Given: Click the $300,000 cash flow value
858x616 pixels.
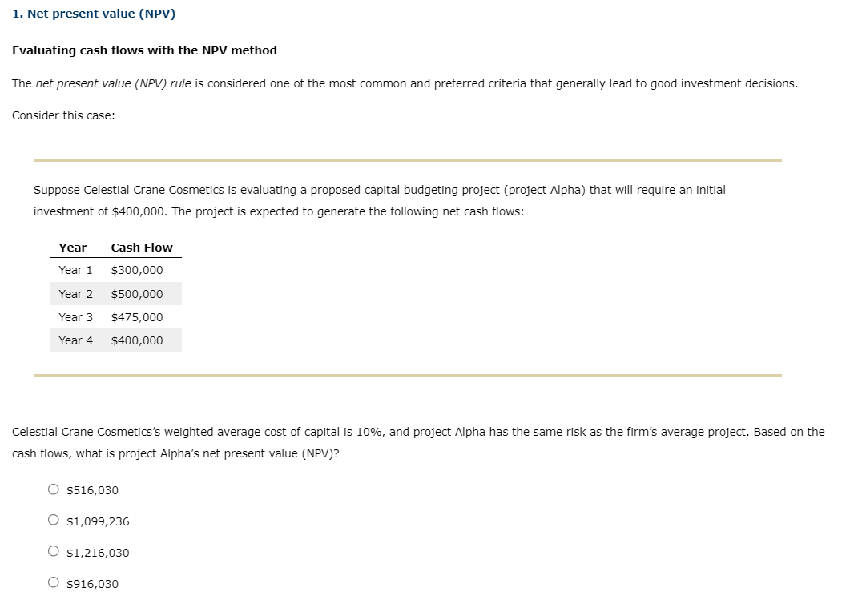Looking at the screenshot, I should (138, 270).
